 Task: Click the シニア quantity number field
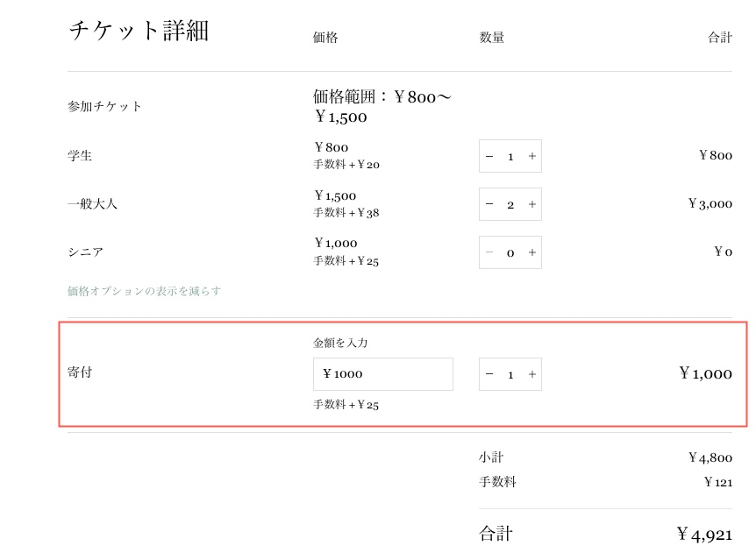[x=510, y=252]
